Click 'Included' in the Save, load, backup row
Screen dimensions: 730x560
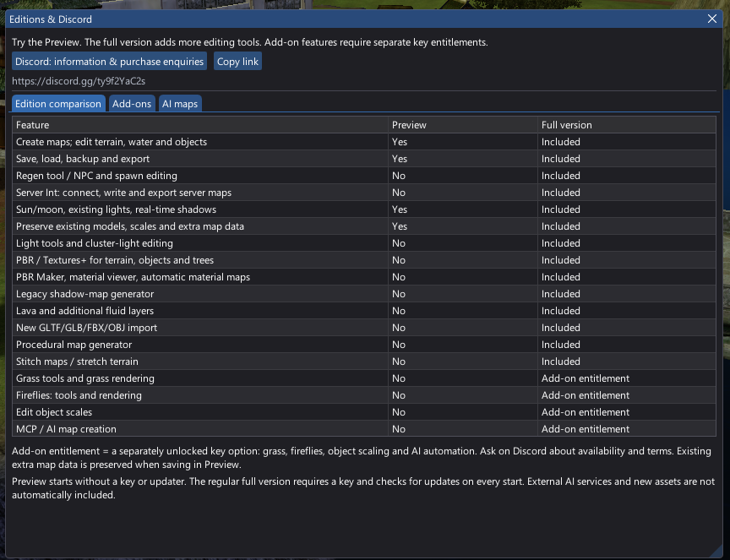627,159
